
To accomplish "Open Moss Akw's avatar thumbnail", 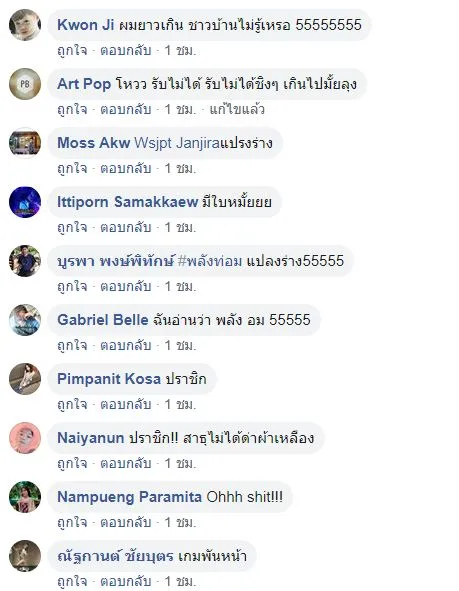I will 25,142.
